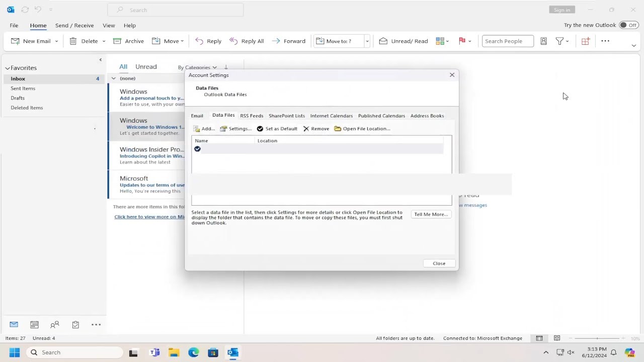Expand the Delete dropdown arrow
The width and height of the screenshot is (644, 362).
click(x=104, y=41)
